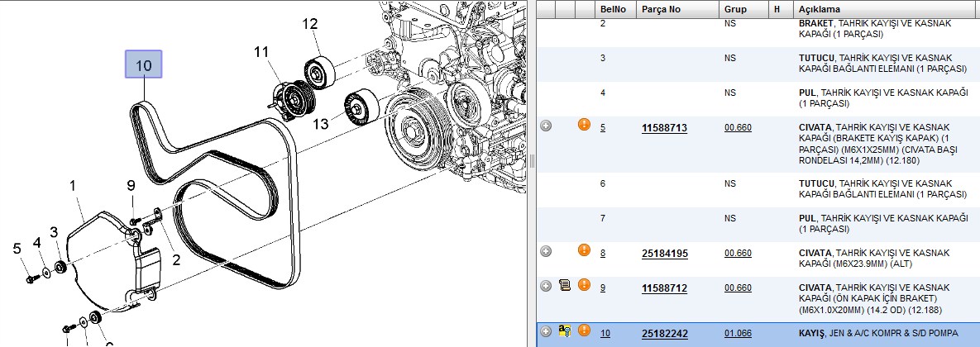Select the TUTUCU description in row 3

point(882,63)
